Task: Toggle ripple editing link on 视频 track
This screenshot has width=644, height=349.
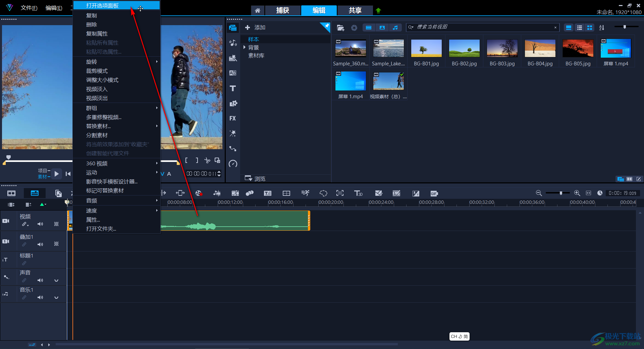Action: pyautogui.click(x=25, y=224)
